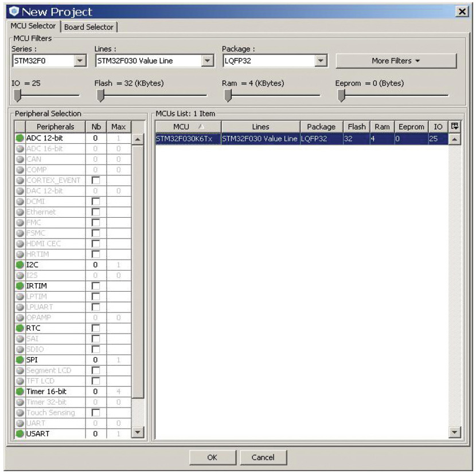Screen dimensions: 476x474
Task: Click the Nb value field for ADC 12-bit
Action: click(x=96, y=138)
